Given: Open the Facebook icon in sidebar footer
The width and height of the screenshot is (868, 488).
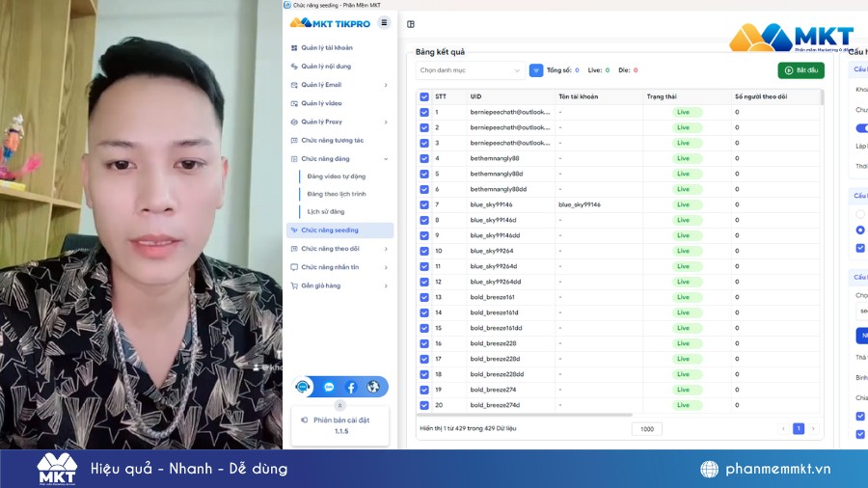Looking at the screenshot, I should pos(351,388).
